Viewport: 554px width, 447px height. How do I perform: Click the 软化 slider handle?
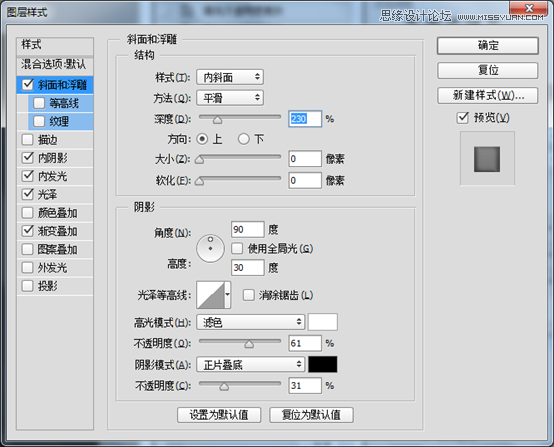click(x=200, y=181)
